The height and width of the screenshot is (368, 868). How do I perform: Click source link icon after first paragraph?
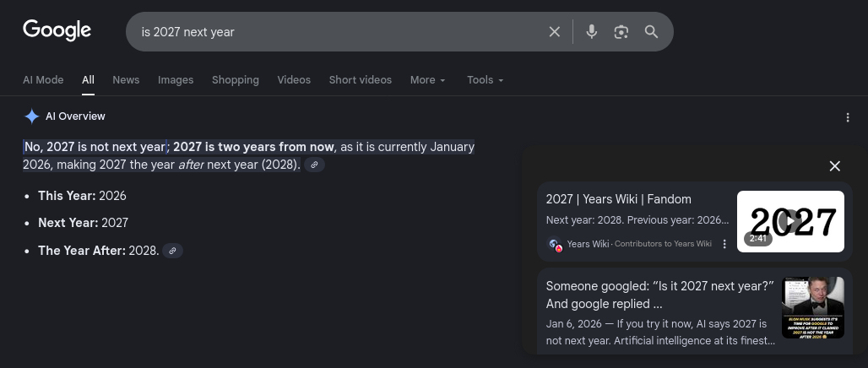[314, 165]
